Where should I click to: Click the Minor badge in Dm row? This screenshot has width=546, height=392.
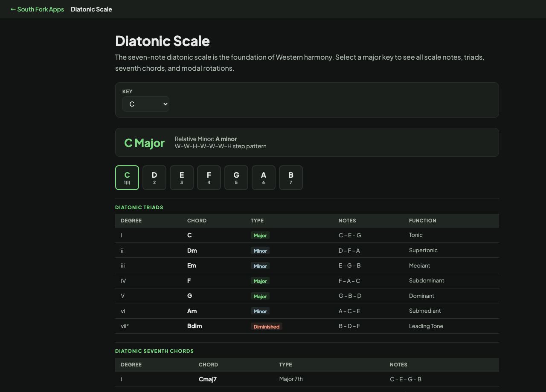point(260,251)
